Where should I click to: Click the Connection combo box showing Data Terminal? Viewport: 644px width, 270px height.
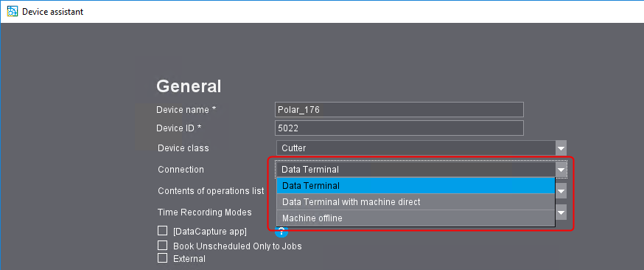pos(421,170)
